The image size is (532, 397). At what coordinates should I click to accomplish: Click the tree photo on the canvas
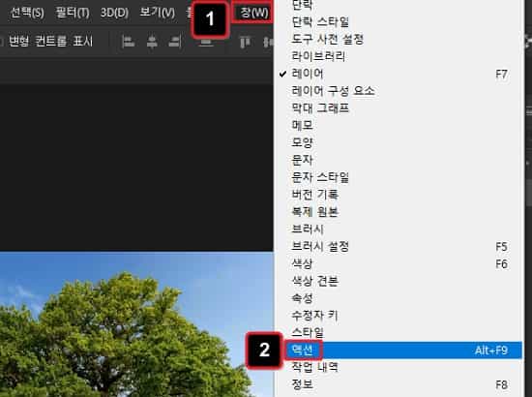pos(136,324)
